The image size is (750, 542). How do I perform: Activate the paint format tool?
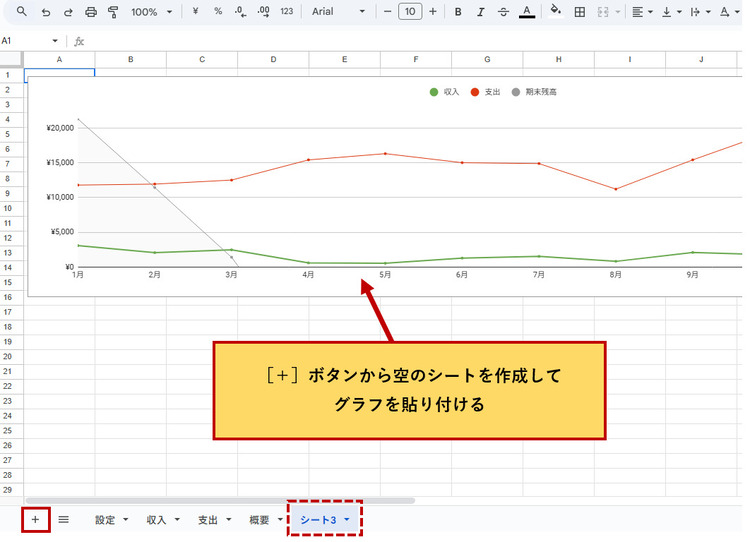[x=113, y=12]
